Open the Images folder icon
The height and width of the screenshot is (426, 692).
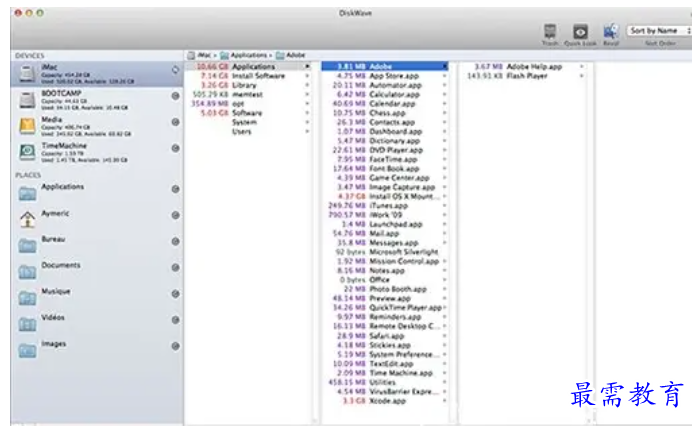pyautogui.click(x=27, y=351)
